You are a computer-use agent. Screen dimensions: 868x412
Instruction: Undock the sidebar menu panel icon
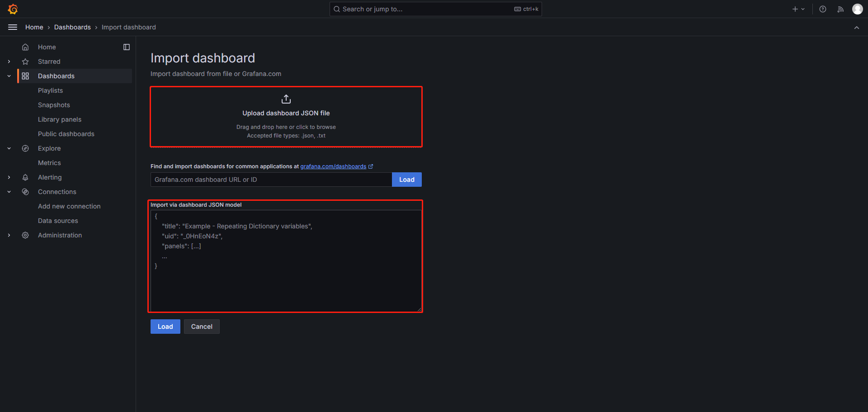[127, 47]
